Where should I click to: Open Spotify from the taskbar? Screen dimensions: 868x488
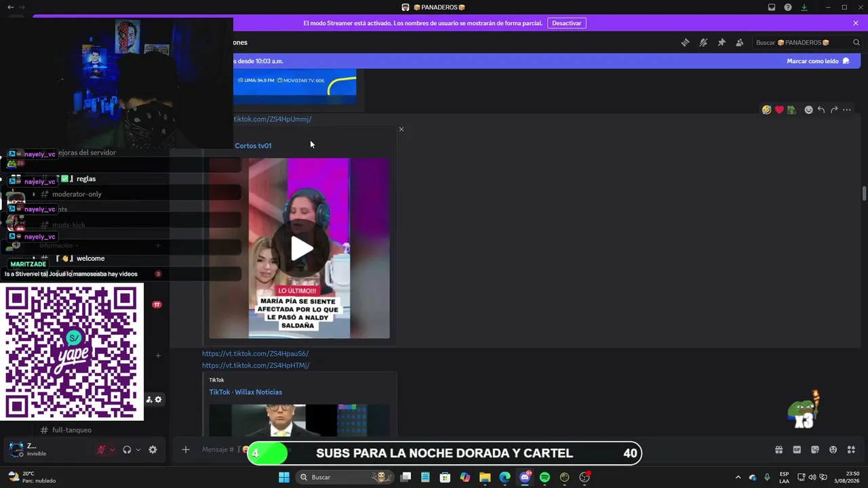tap(545, 477)
